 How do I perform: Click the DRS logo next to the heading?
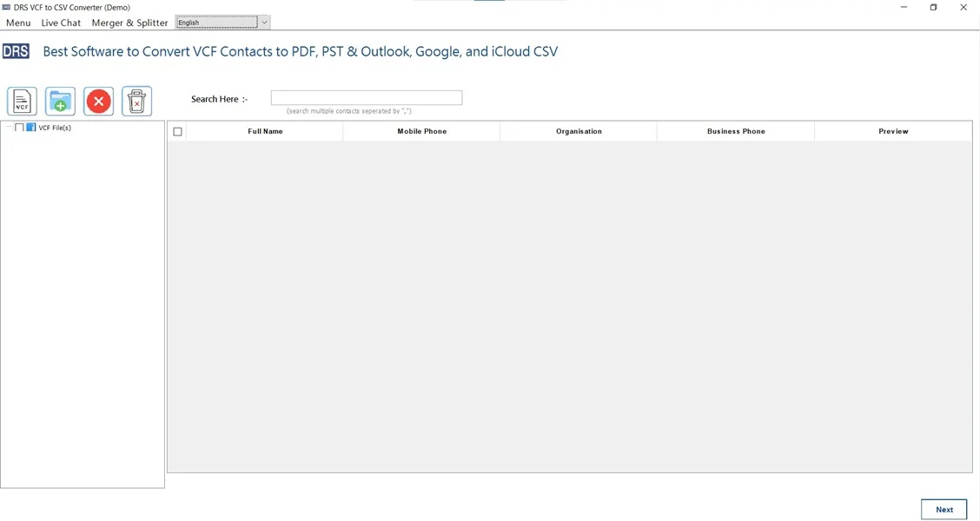(16, 50)
